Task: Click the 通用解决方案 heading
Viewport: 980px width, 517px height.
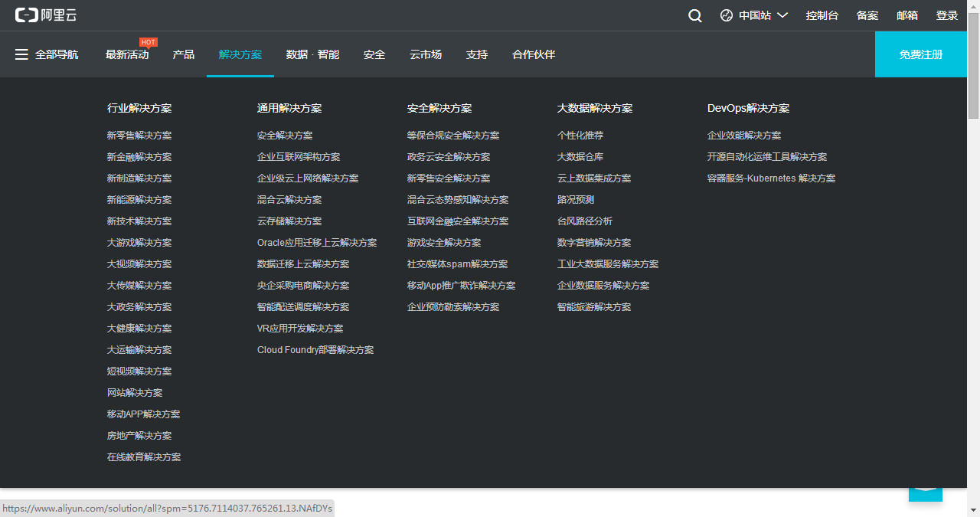Action: [289, 108]
